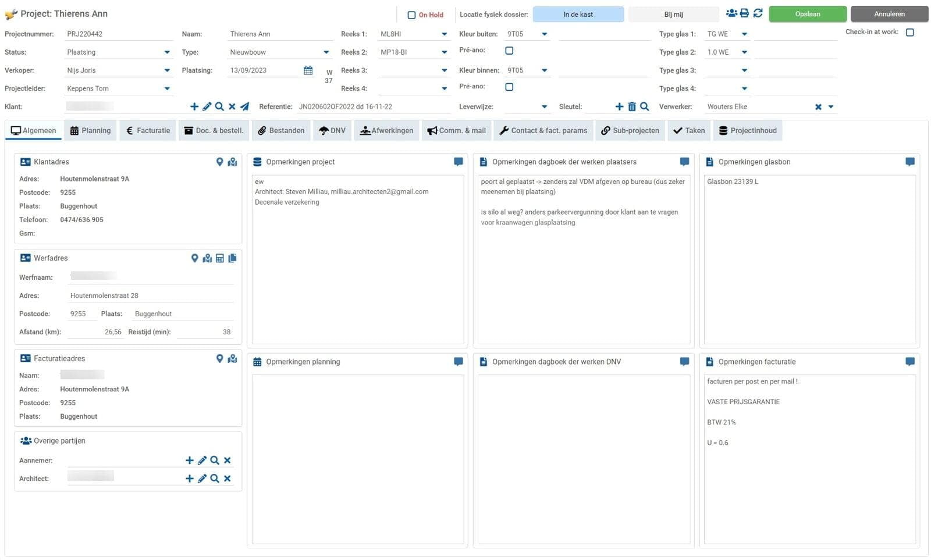Click the calculator icon in Werfadres header

pos(220,258)
